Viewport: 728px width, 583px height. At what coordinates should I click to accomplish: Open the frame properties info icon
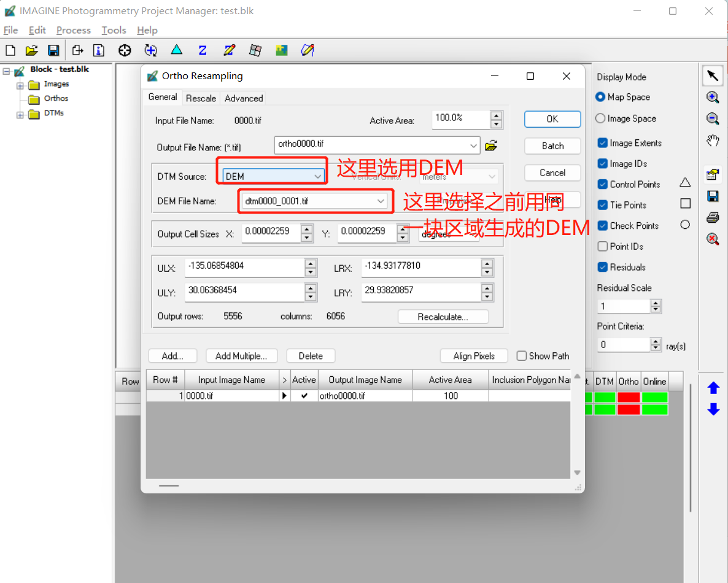(99, 50)
